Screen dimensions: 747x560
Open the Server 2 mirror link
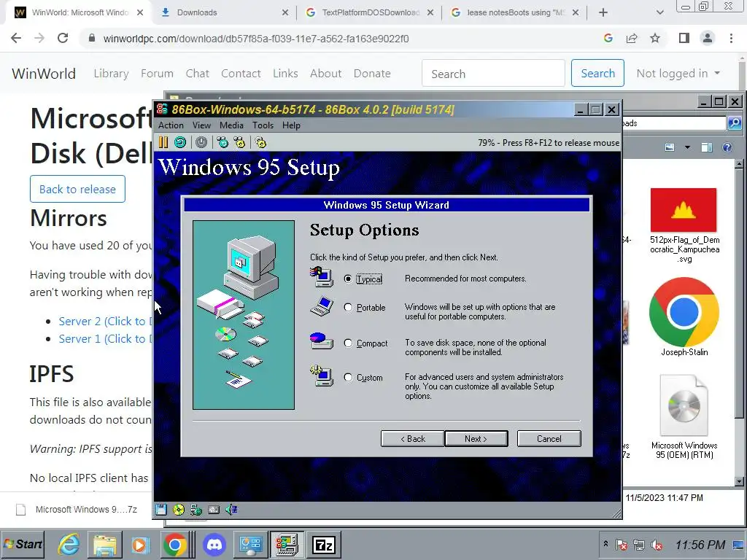point(106,322)
